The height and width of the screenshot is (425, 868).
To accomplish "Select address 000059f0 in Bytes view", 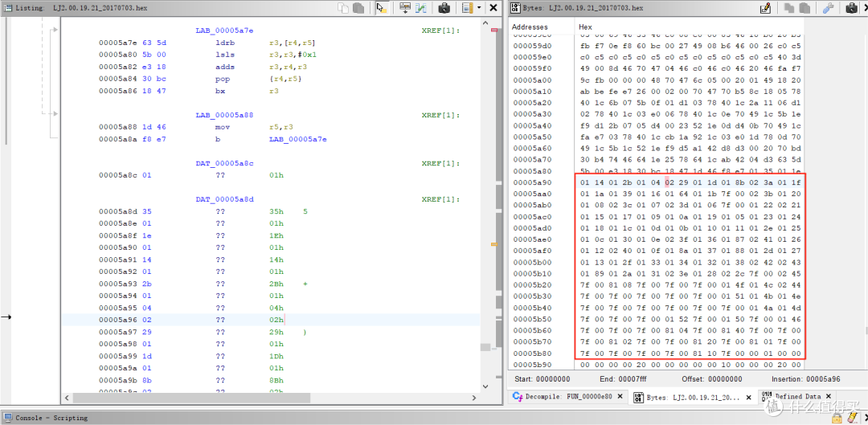I will (x=531, y=68).
